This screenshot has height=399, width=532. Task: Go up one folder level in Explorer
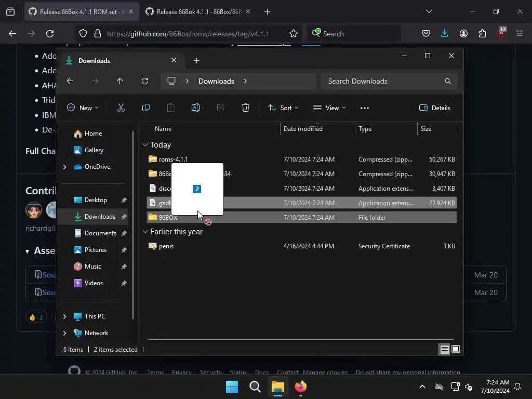coord(120,81)
